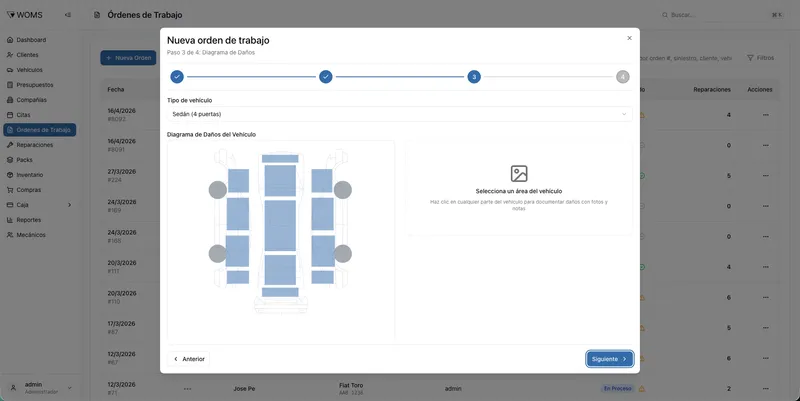Open actions menu for order #8091
800x401 pixels.
pos(765,145)
